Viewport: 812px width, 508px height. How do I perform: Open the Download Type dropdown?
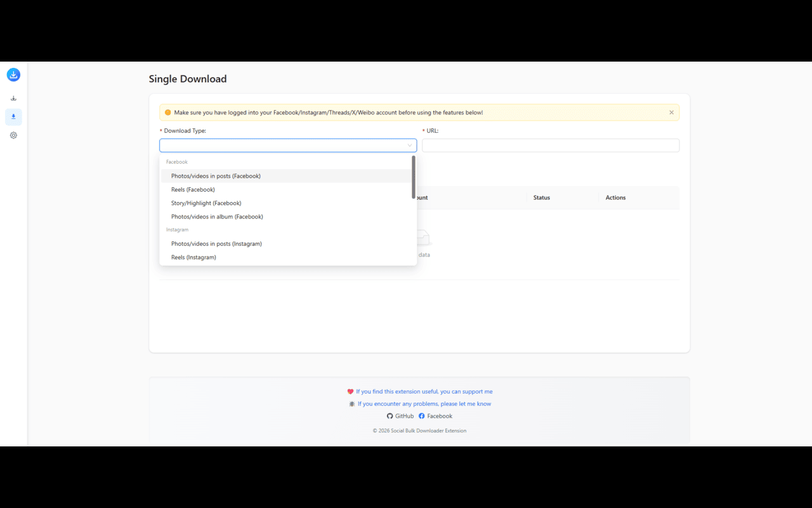click(287, 145)
